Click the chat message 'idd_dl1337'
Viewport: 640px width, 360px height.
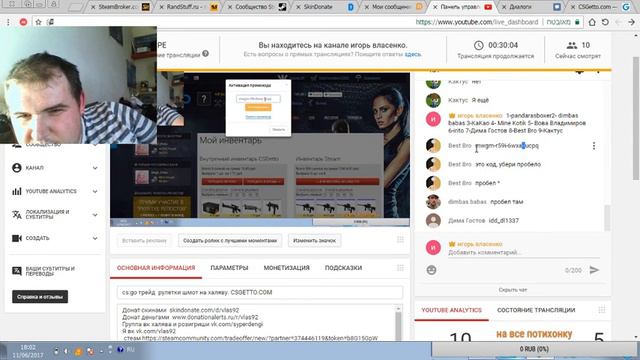[504, 220]
